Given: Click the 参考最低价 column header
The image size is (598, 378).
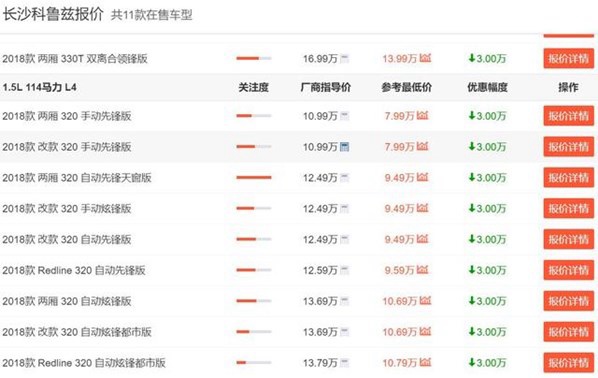Looking at the screenshot, I should pyautogui.click(x=407, y=87).
